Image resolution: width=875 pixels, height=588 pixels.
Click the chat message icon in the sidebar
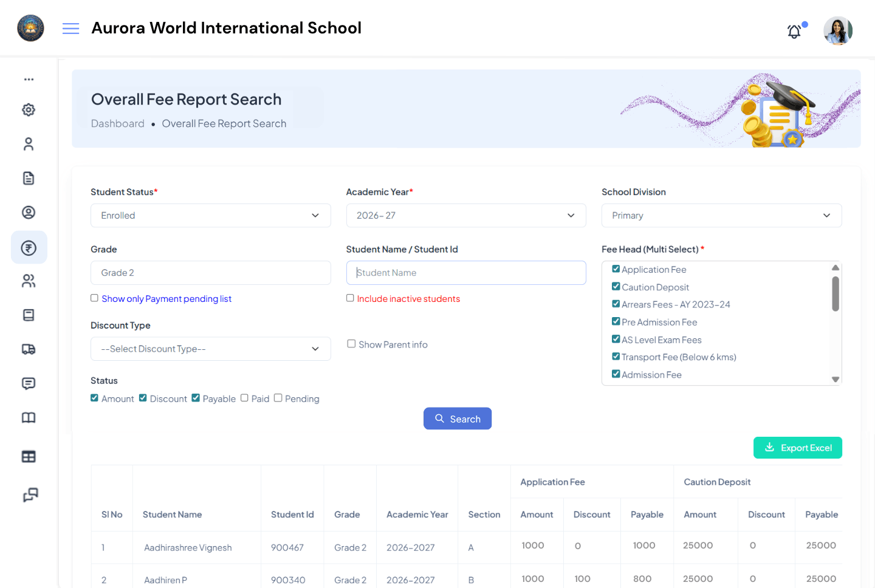[x=28, y=383]
